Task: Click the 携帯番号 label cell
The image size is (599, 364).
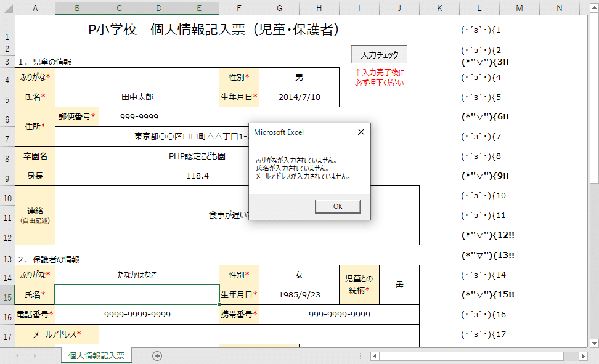Action: pyautogui.click(x=238, y=314)
